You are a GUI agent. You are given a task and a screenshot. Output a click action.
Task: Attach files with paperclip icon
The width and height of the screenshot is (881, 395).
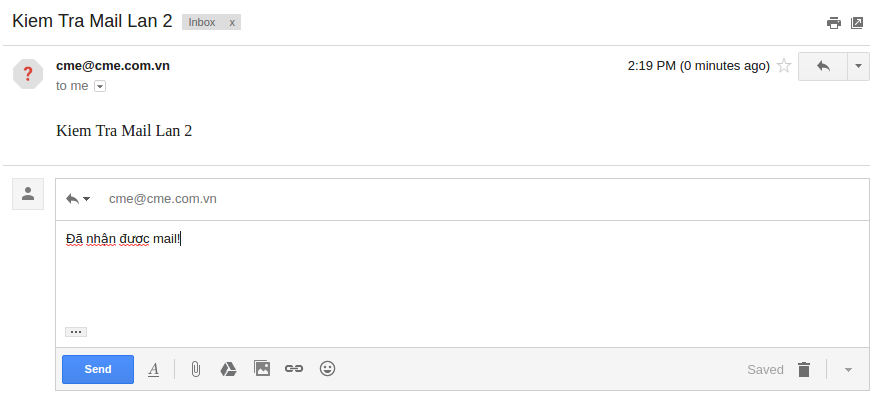195,369
